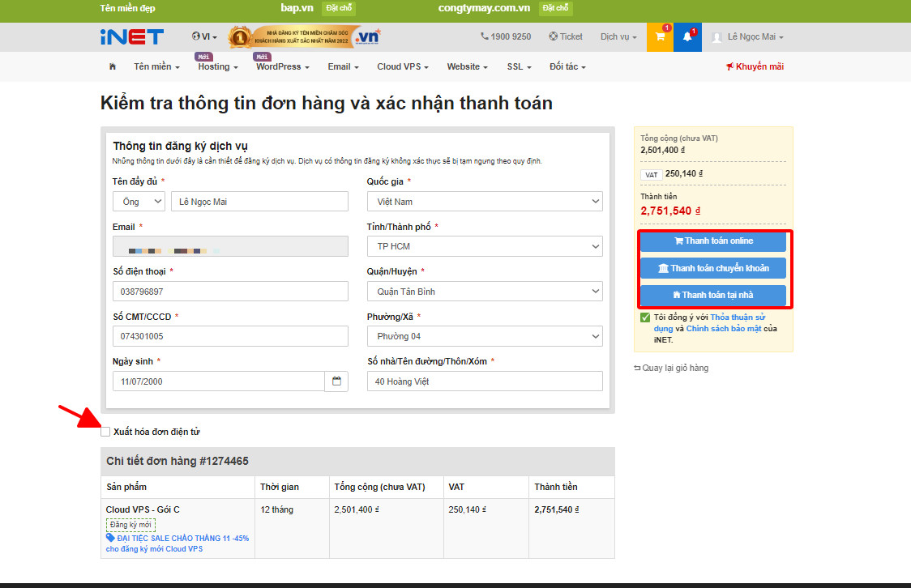Click Thanh toán tại nhà button
911x588 pixels.
(x=713, y=295)
